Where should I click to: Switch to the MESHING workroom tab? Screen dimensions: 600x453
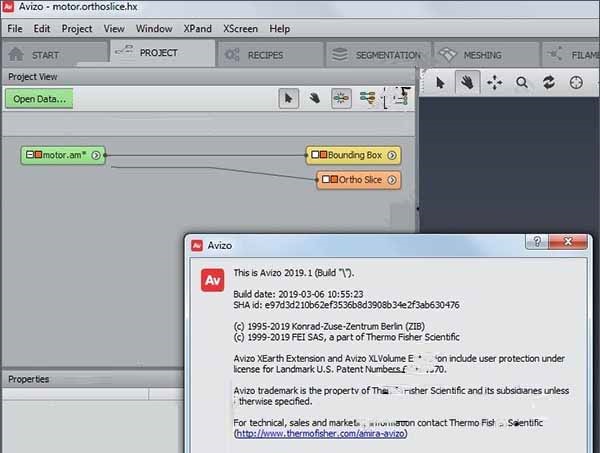[x=487, y=54]
